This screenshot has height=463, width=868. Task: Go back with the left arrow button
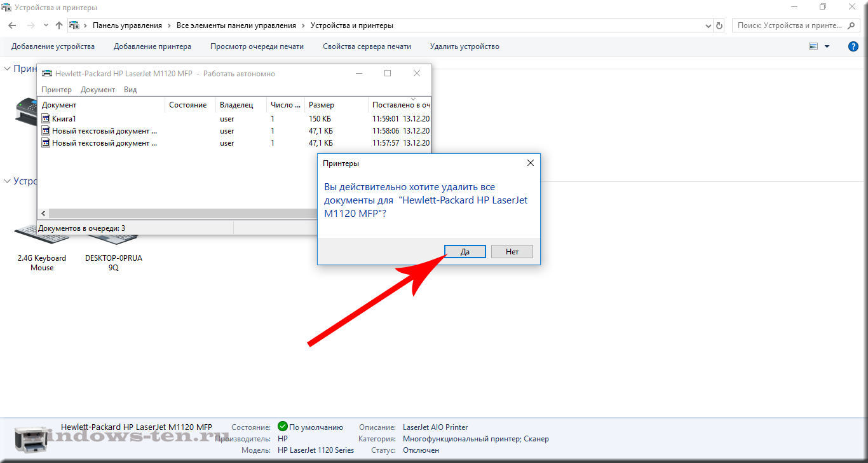point(12,25)
